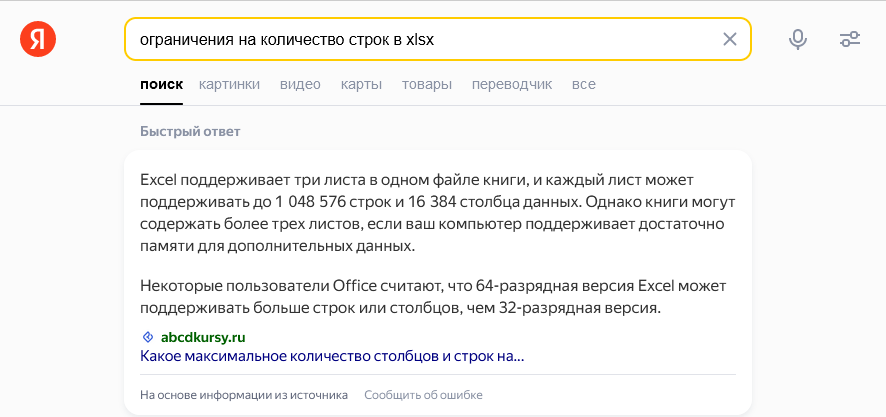886x417 pixels.
Task: Start voice search with microphone icon
Action: tap(798, 40)
